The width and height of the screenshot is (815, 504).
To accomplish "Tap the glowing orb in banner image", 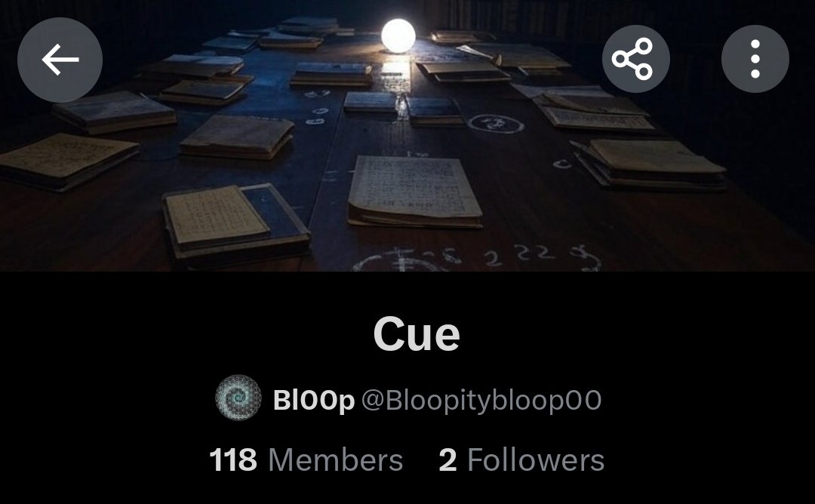I will (398, 36).
